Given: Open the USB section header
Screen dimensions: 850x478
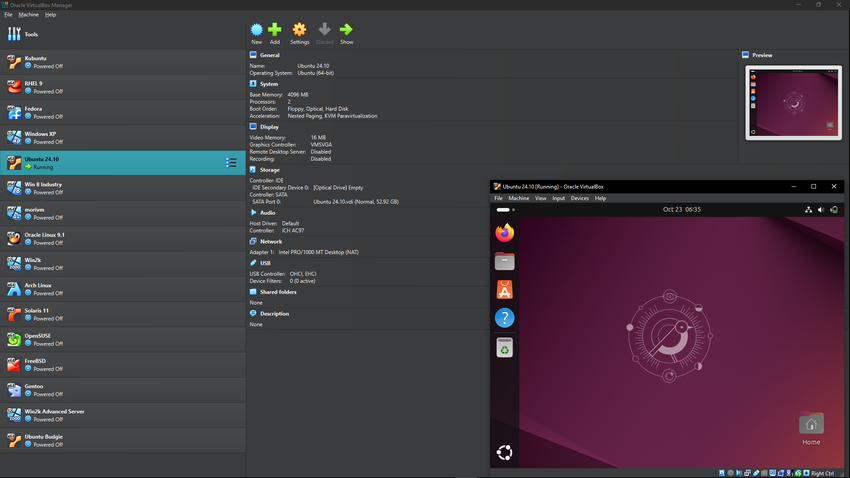Looking at the screenshot, I should (265, 263).
